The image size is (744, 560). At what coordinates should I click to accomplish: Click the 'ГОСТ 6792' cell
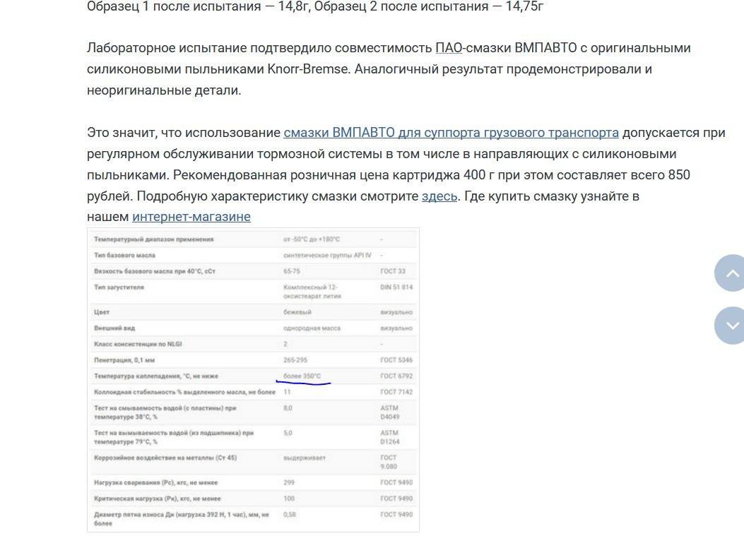(x=396, y=376)
